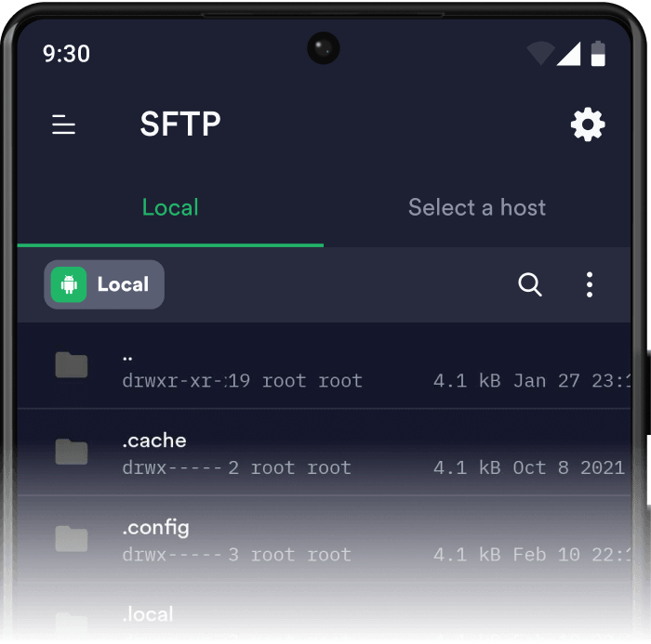Viewport: 651px width, 644px height.
Task: Tap the green Android icon
Action: (x=69, y=284)
